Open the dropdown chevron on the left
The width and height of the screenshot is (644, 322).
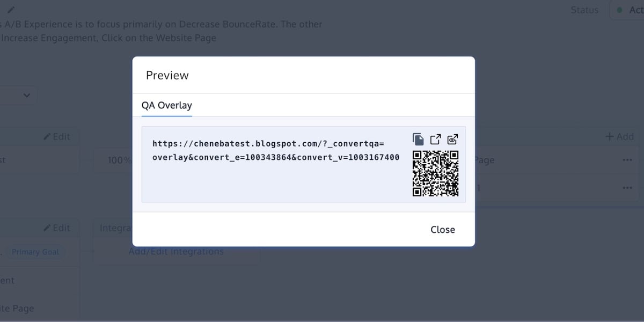click(27, 95)
